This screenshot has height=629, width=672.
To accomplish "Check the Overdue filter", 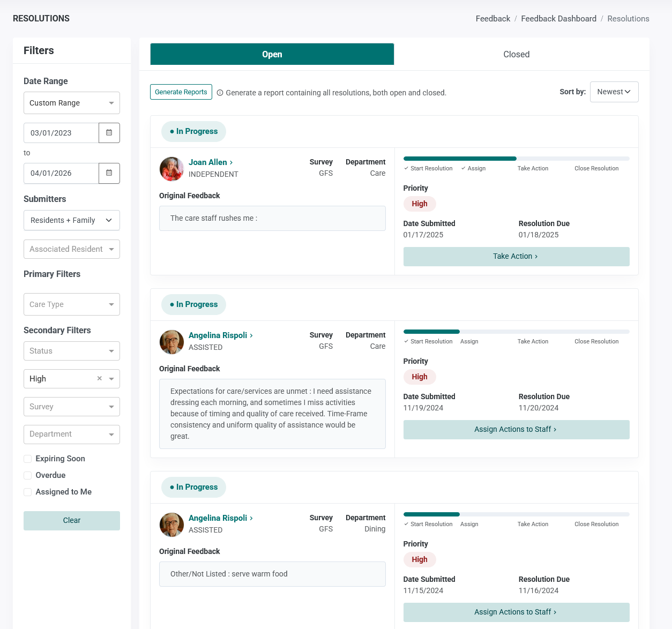I will pyautogui.click(x=27, y=475).
